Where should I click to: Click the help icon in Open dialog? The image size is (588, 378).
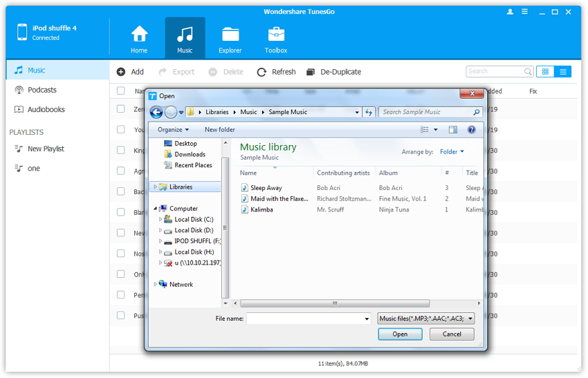pyautogui.click(x=472, y=129)
